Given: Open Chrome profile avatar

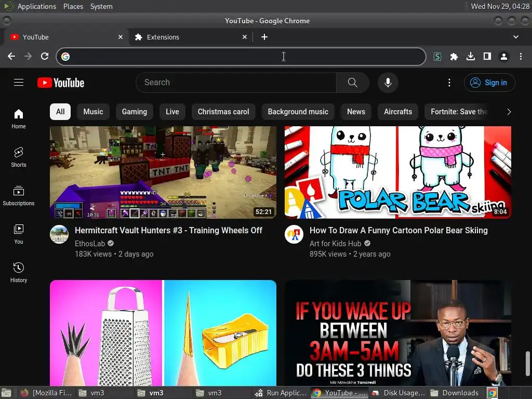Looking at the screenshot, I should point(504,56).
